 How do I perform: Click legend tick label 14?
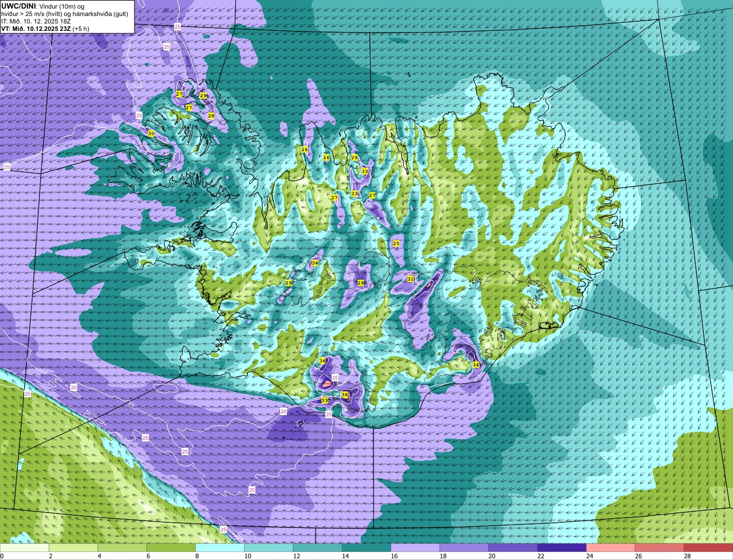(345, 556)
